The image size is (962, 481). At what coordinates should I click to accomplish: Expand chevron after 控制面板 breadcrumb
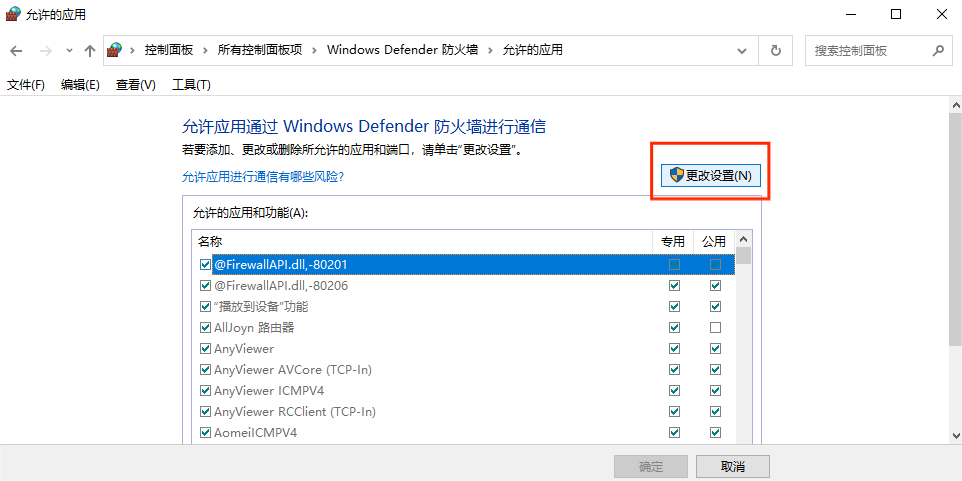[206, 50]
